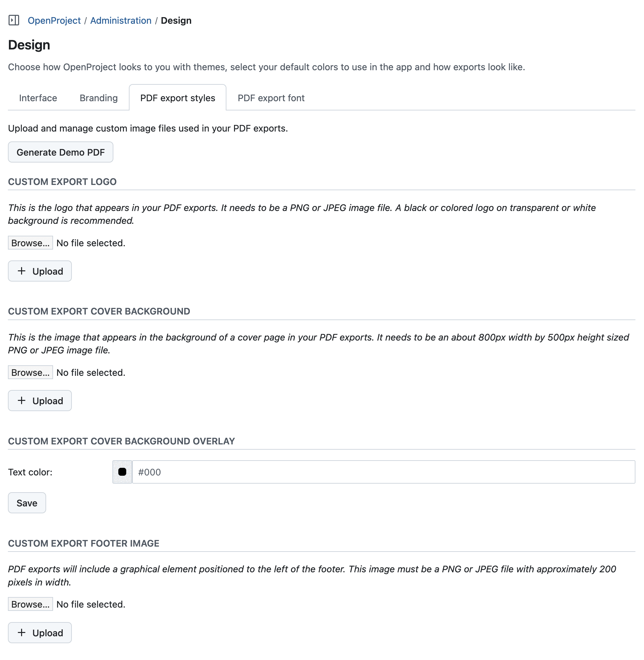Browse for a custom export logo file

click(x=30, y=243)
